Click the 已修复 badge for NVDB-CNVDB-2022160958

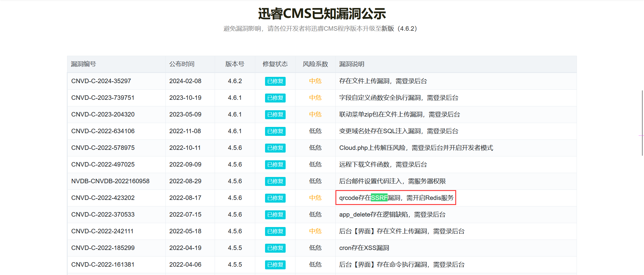tap(275, 181)
